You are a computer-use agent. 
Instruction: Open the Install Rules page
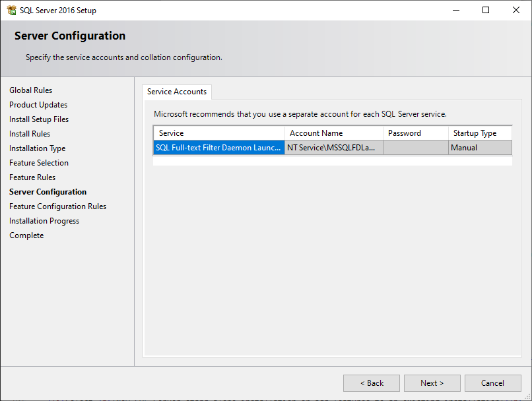[x=29, y=133]
